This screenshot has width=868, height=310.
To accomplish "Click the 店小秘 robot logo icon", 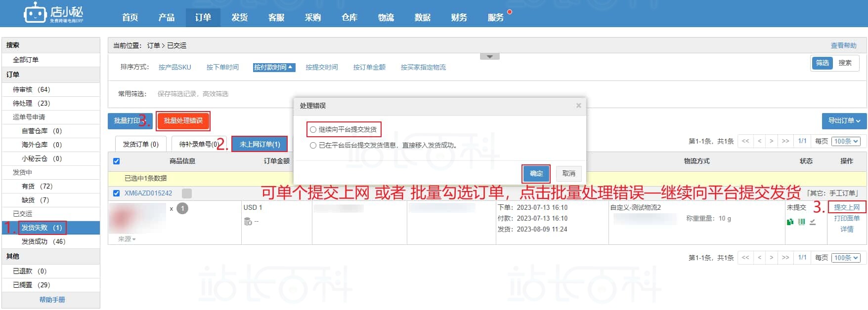I will coord(35,13).
